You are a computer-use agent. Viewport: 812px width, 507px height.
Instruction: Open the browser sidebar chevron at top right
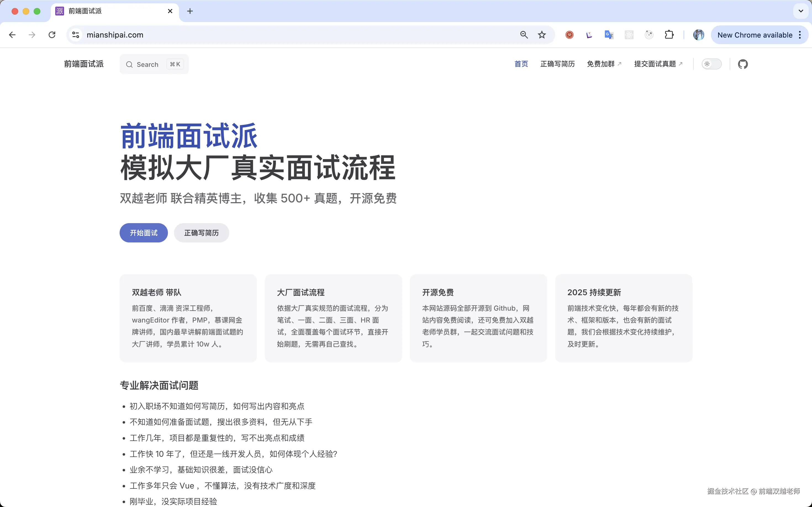(801, 11)
